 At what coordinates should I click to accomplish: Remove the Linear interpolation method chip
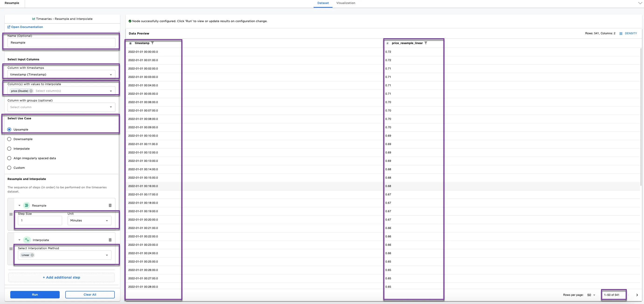[32, 255]
